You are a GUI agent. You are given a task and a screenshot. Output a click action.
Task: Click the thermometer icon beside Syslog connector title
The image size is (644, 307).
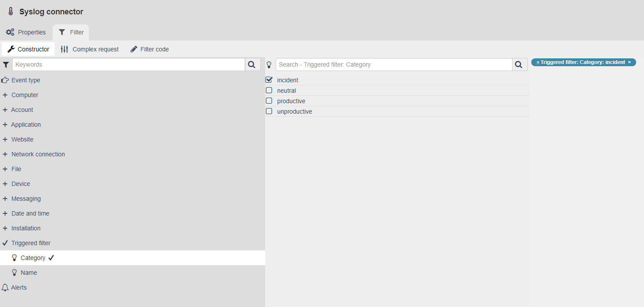pyautogui.click(x=10, y=11)
